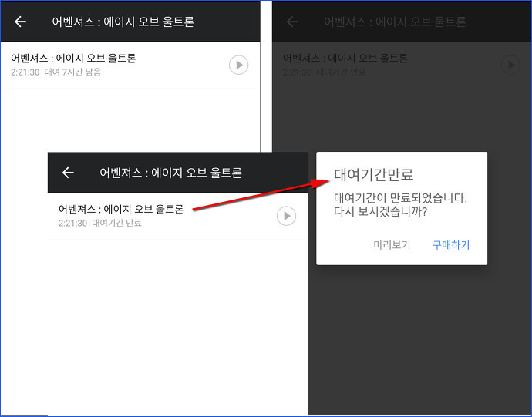The height and width of the screenshot is (417, 532).
Task: Tap the dimmed play button behind the dialog
Action: (510, 65)
